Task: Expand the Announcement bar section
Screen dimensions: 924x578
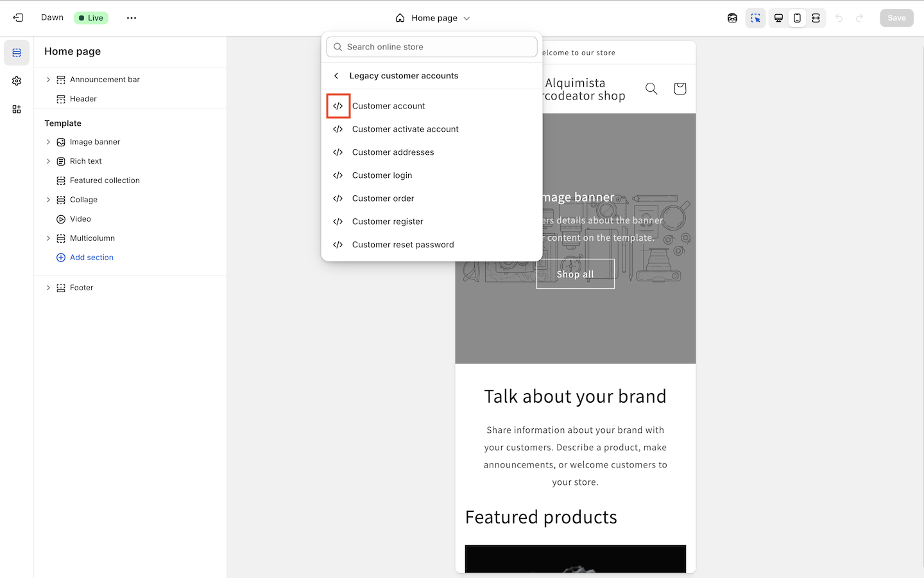Action: (x=48, y=80)
